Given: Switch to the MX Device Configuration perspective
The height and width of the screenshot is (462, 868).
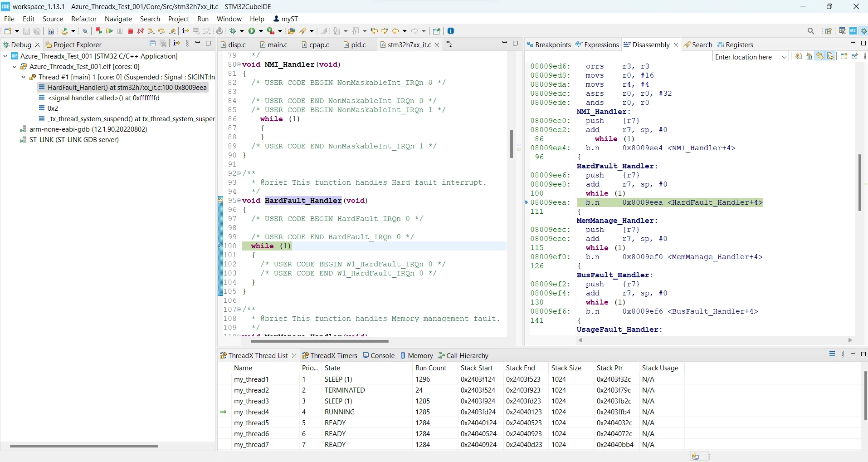Looking at the screenshot, I should [853, 31].
